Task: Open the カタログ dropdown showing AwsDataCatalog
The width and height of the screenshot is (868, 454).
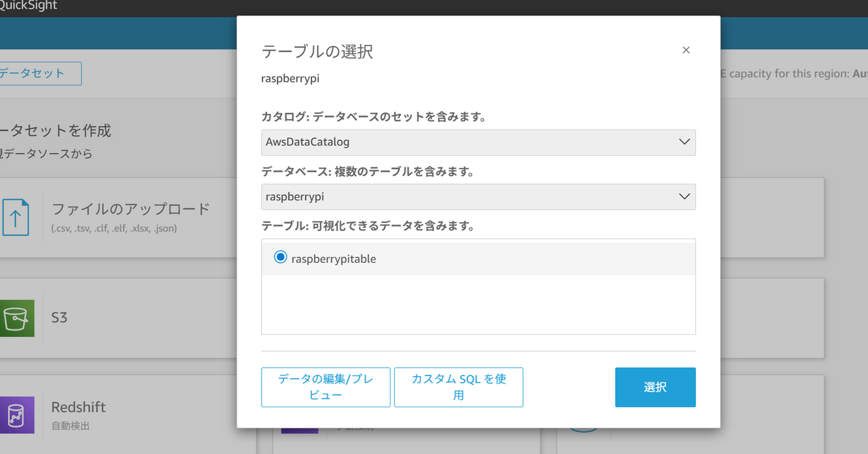Action: (468, 142)
